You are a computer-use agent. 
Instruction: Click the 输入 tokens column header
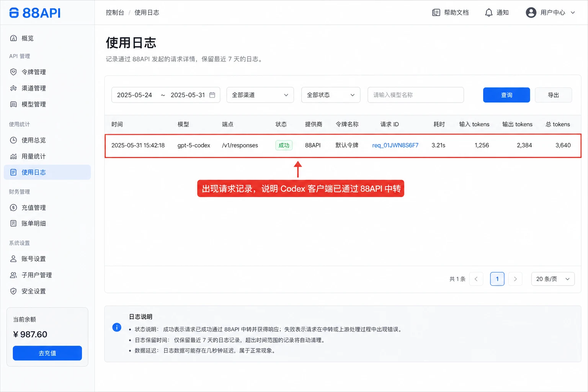pos(474,124)
